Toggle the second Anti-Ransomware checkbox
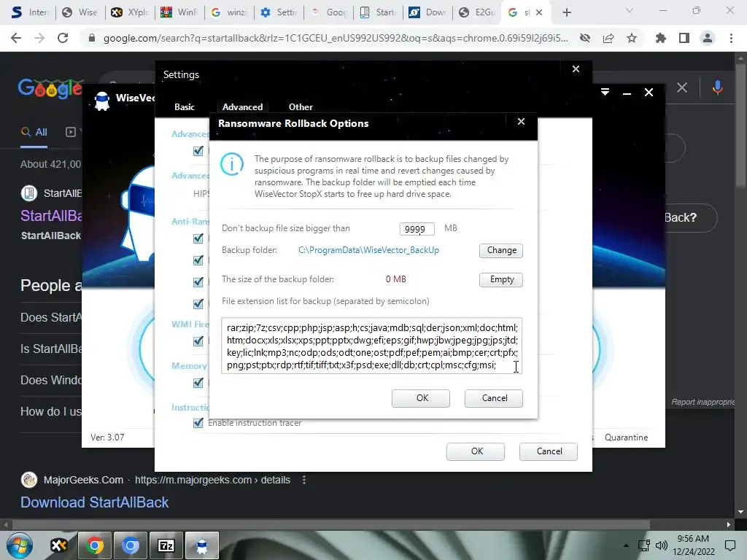 (x=198, y=260)
